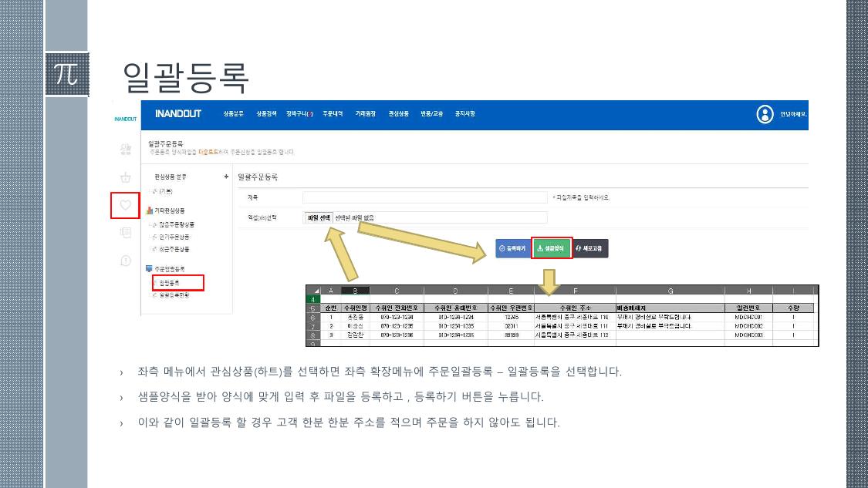Open the 장바구니 menu
Viewport: 868px width, 488px height.
click(x=299, y=114)
